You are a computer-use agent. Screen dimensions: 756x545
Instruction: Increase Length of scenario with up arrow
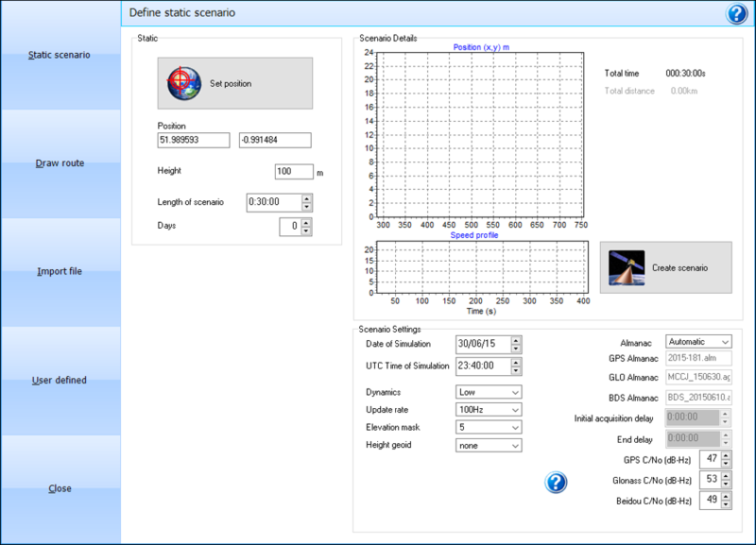tap(306, 198)
